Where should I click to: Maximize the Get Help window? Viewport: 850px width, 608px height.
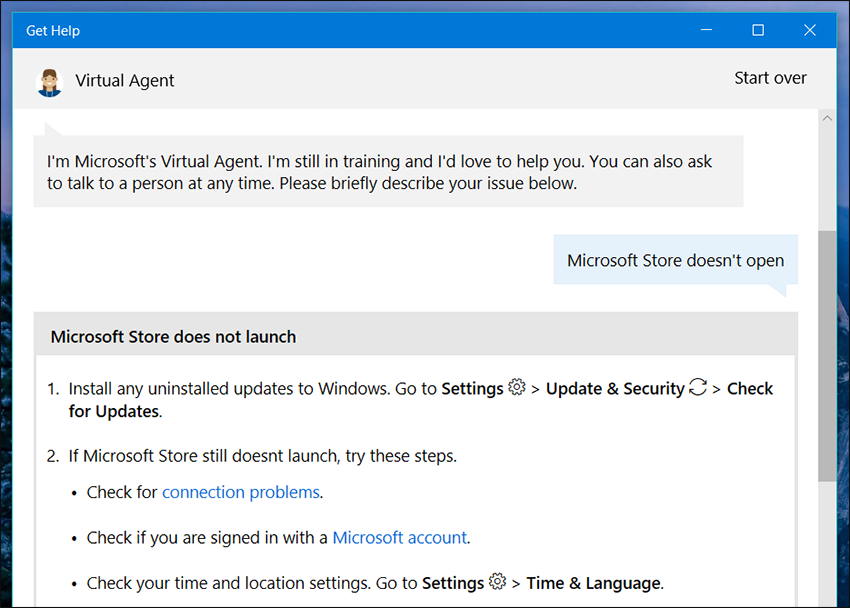point(758,30)
